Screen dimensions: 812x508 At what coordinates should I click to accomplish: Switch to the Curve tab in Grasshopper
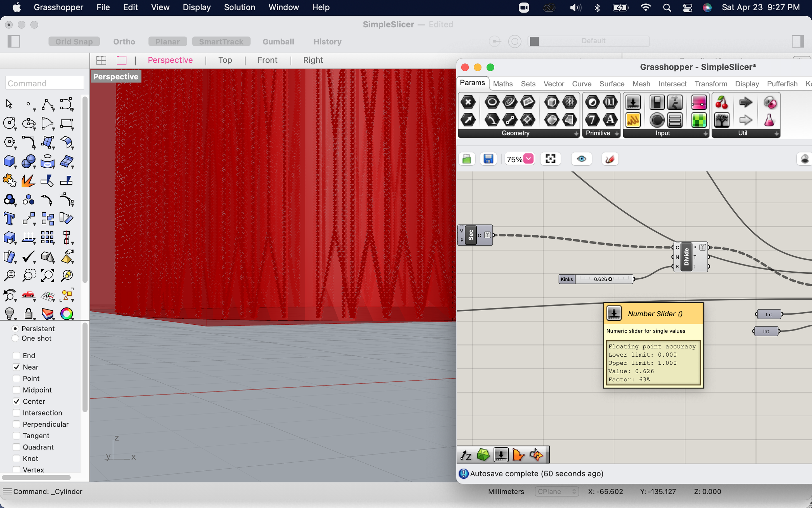point(581,84)
